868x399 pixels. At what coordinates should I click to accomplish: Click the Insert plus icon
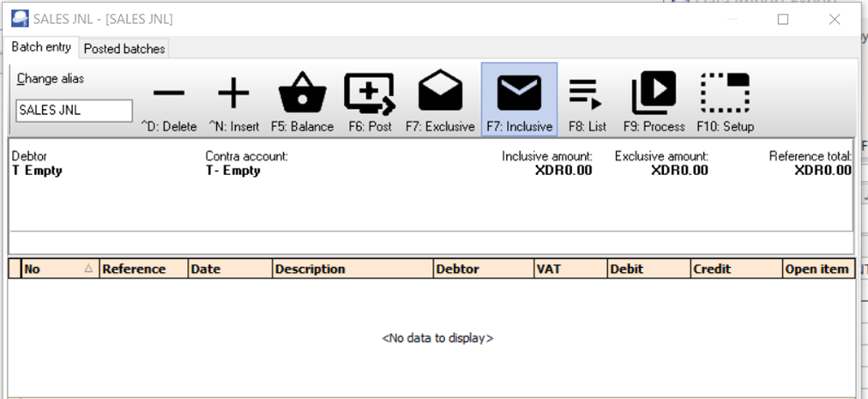coord(233,94)
